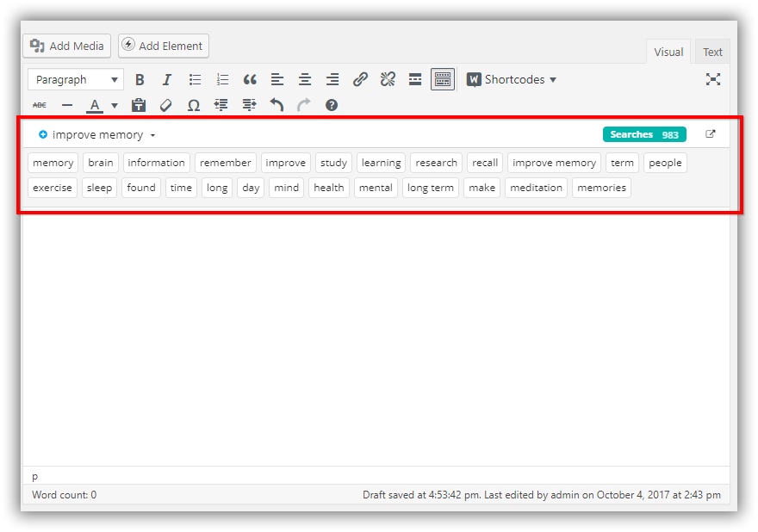Insert or edit a link
This screenshot has width=758, height=532.
click(x=360, y=79)
